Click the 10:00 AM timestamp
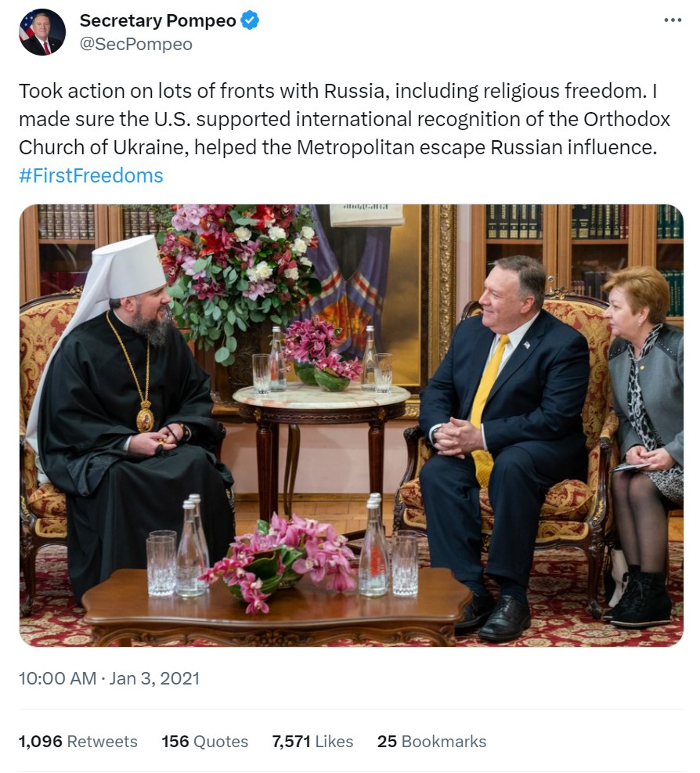Screen dimensions: 700x773 click(57, 678)
